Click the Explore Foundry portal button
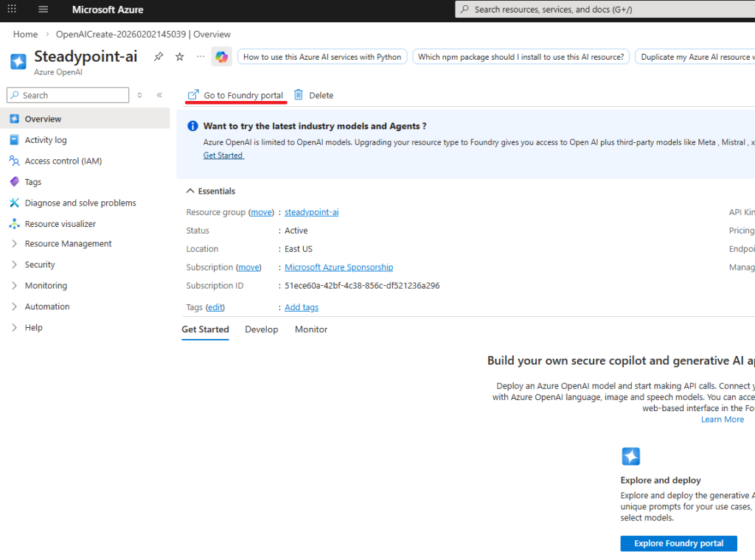Image resolution: width=755 pixels, height=560 pixels. [x=678, y=543]
